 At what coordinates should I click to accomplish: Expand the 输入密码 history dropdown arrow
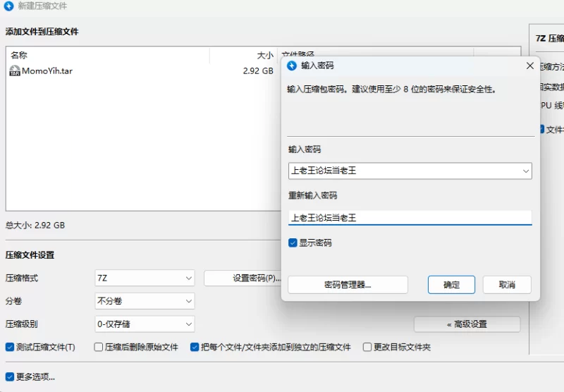coord(525,171)
